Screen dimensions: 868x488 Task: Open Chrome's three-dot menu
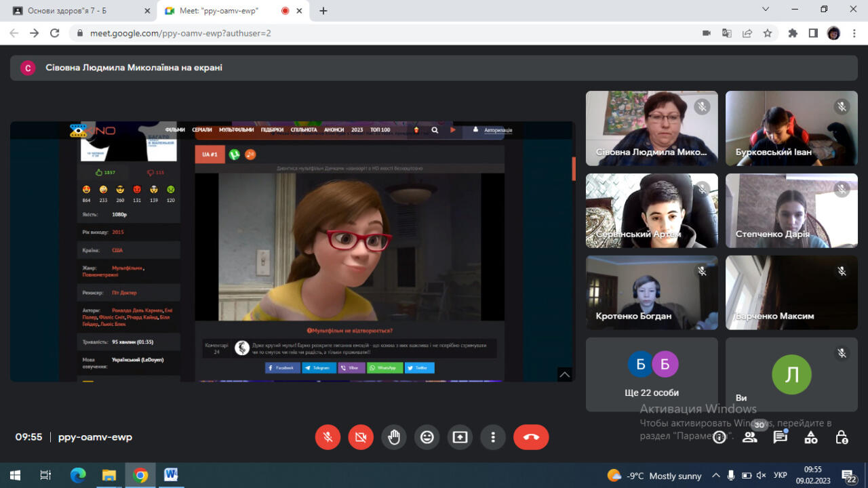pyautogui.click(x=854, y=33)
